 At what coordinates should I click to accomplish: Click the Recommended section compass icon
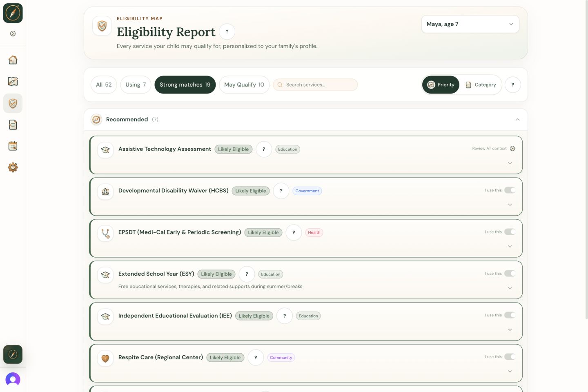point(96,120)
